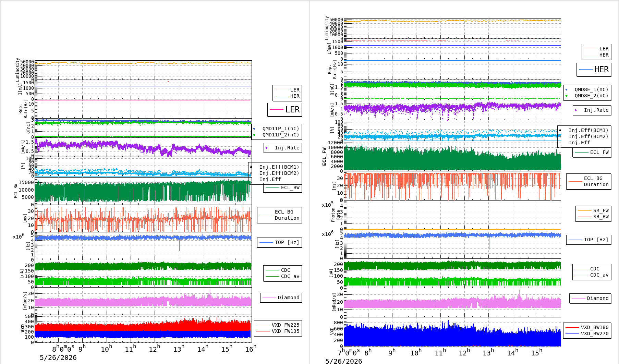Click TOP [Hz] legend in the HER panel
The height and width of the screenshot is (364, 619).
pos(596,240)
